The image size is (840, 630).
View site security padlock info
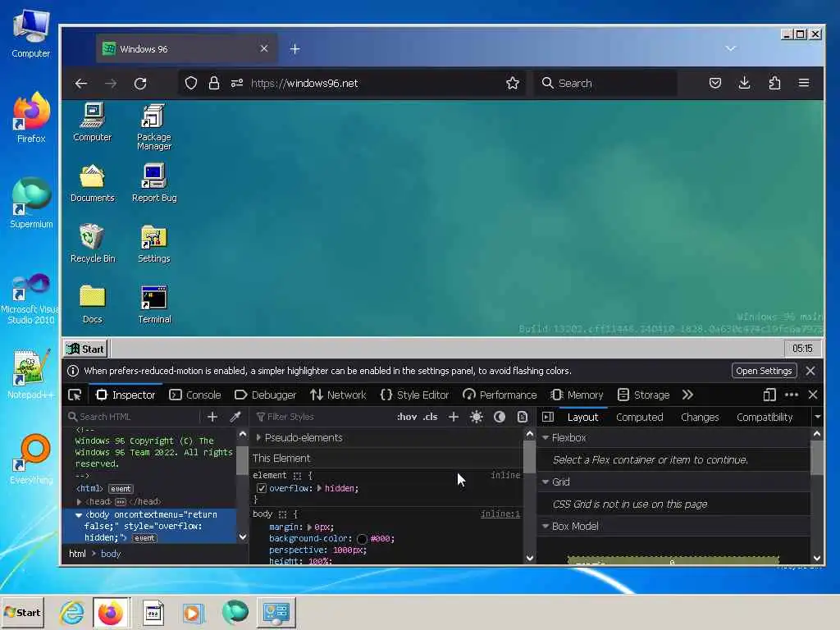pos(214,83)
